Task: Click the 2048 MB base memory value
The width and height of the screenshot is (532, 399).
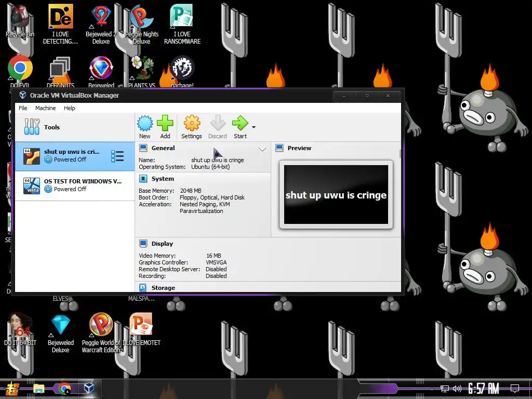Action: (191, 191)
